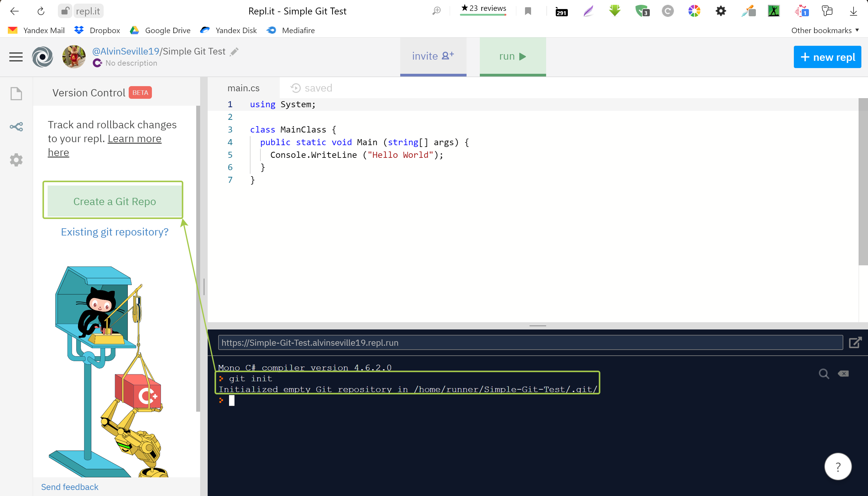Open the collections/tabs extension icon
868x496 pixels.
(x=827, y=11)
